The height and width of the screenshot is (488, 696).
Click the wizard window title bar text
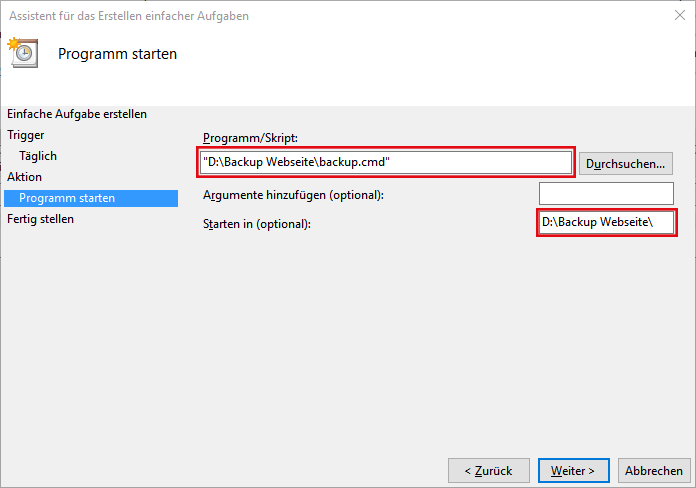click(x=129, y=16)
